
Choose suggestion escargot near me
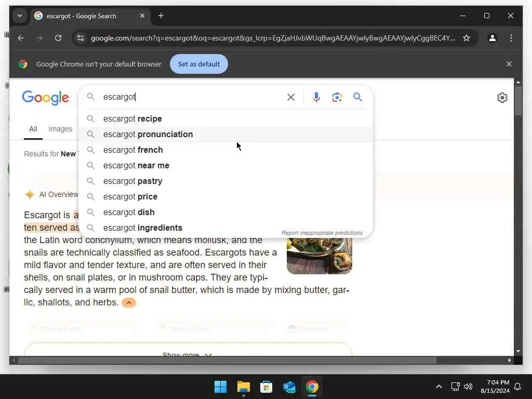(225, 166)
